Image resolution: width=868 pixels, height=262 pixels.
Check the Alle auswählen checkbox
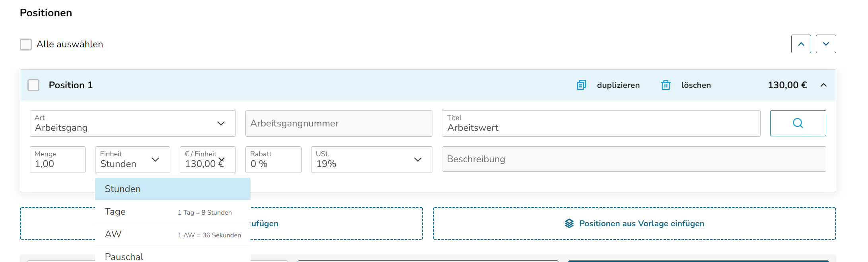[x=26, y=44]
